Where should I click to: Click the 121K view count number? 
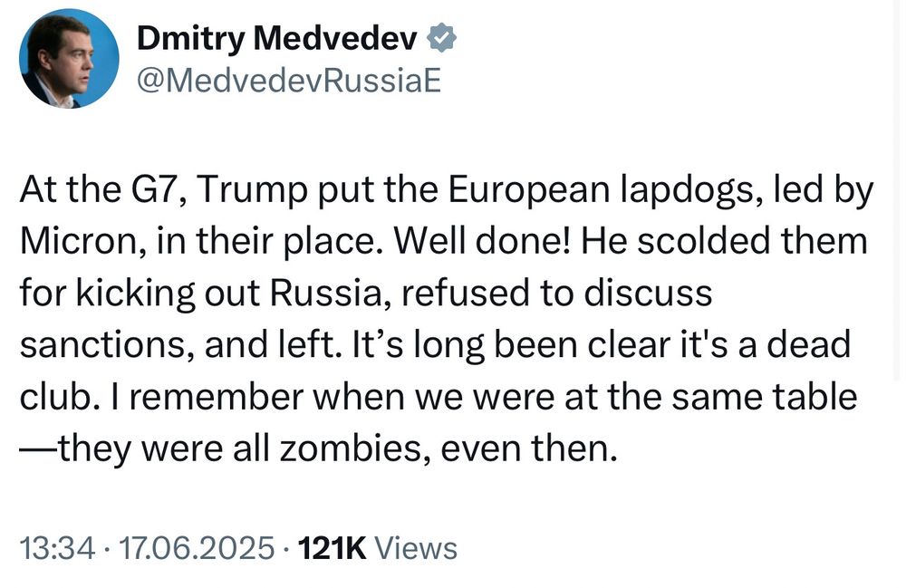click(332, 547)
